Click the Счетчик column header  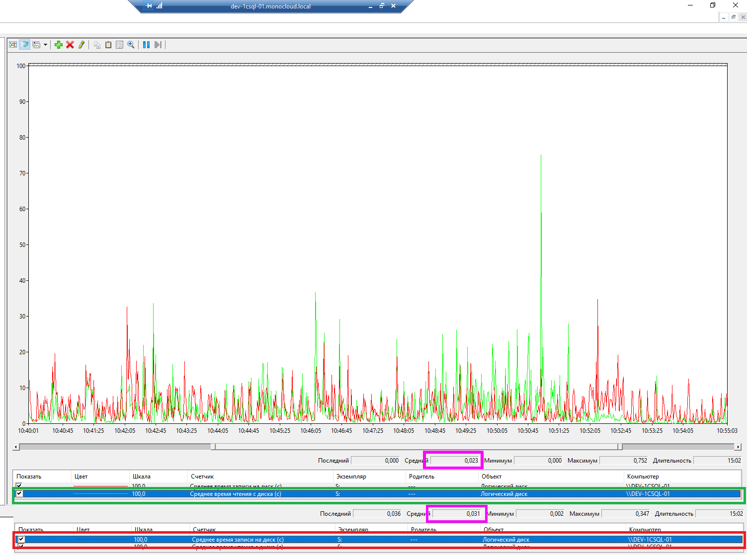[202, 477]
